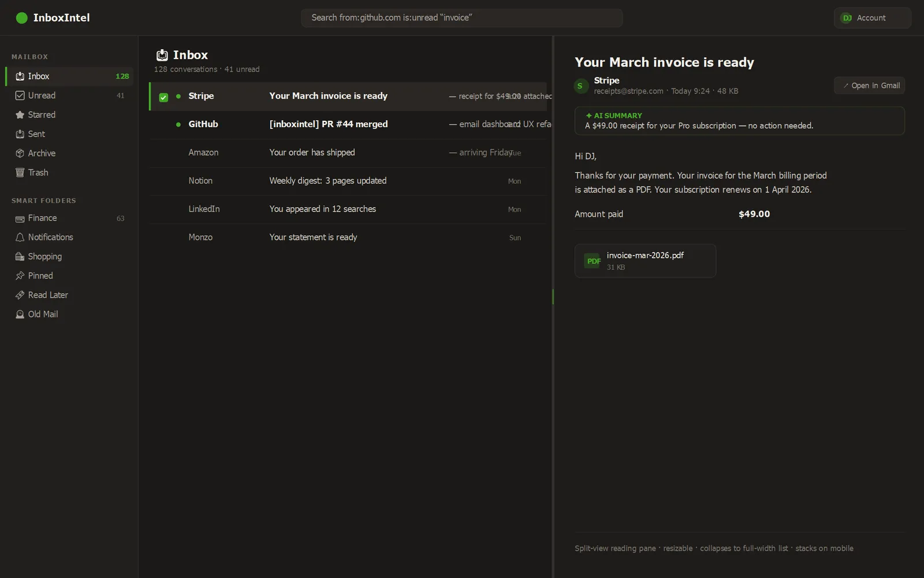Open the Amazon order shipped email

(348, 153)
